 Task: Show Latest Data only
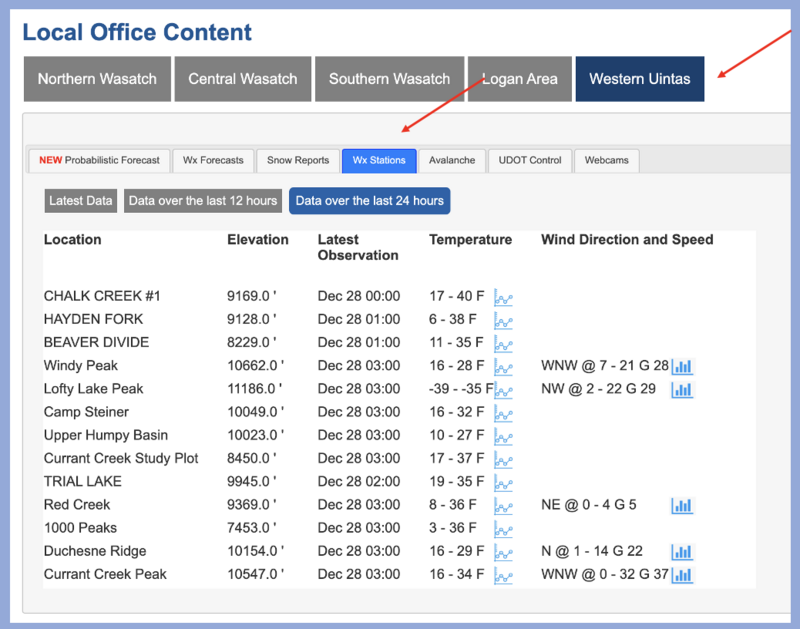[x=80, y=201]
